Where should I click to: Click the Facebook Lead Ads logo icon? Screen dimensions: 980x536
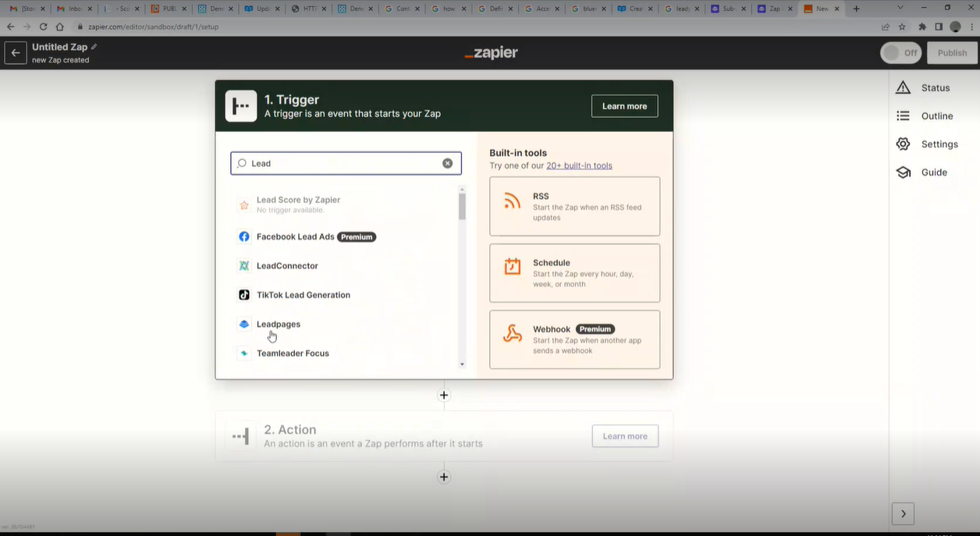(244, 236)
